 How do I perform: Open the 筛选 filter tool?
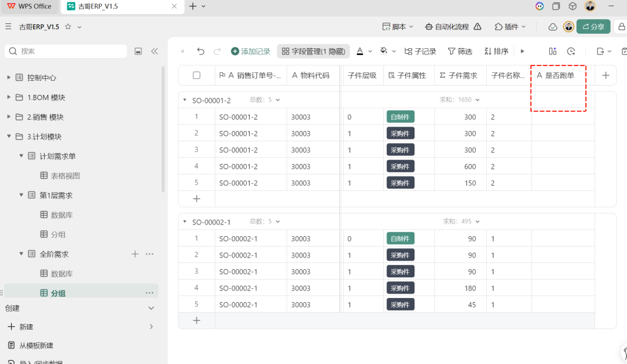point(460,51)
